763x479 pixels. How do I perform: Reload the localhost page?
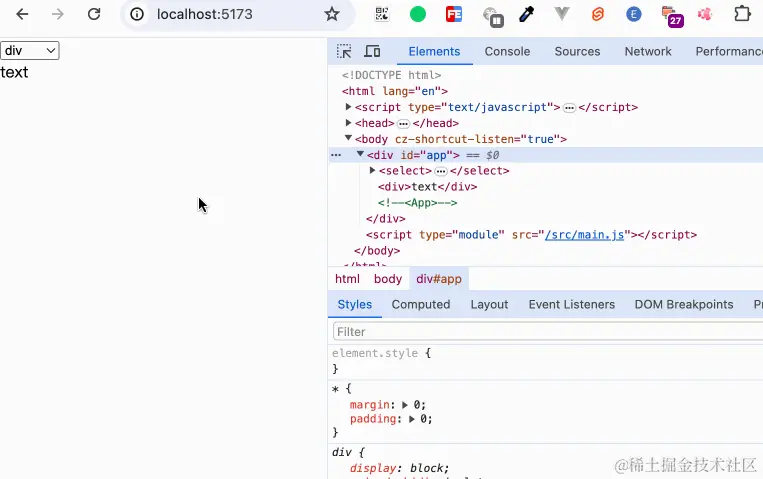click(x=94, y=14)
